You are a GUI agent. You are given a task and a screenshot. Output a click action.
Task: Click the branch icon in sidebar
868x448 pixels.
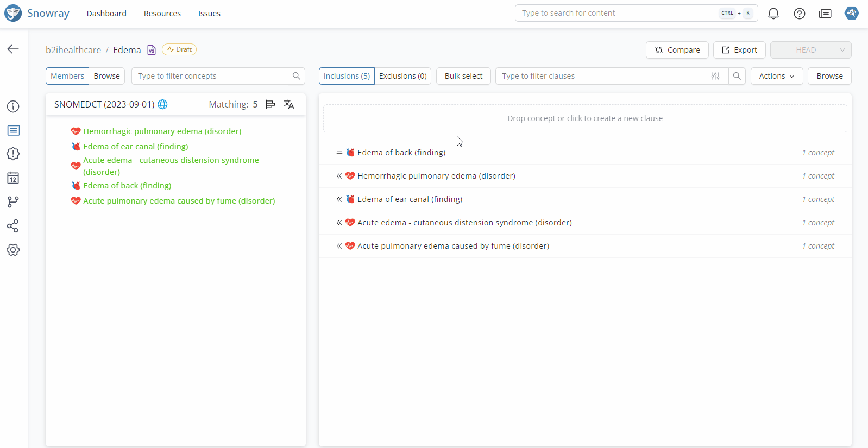(13, 202)
